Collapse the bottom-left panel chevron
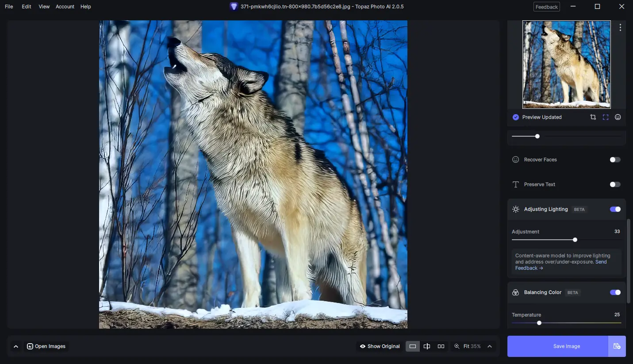The width and height of the screenshot is (633, 364). [x=16, y=346]
